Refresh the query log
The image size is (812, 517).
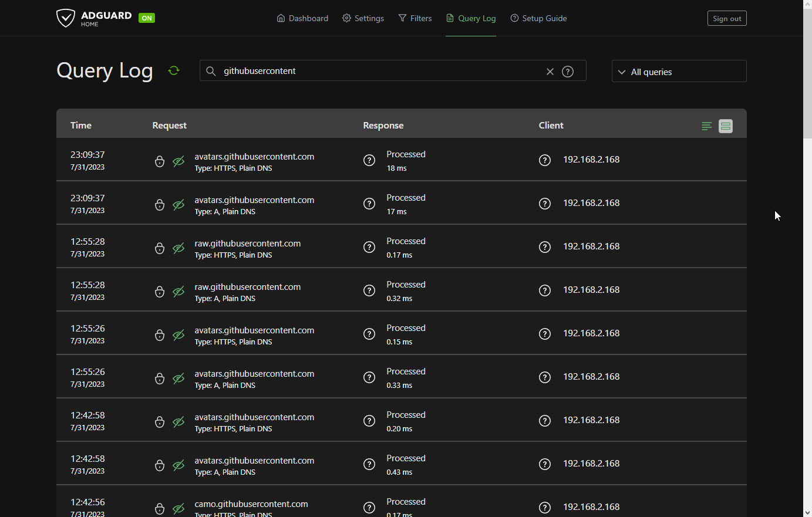click(x=173, y=70)
